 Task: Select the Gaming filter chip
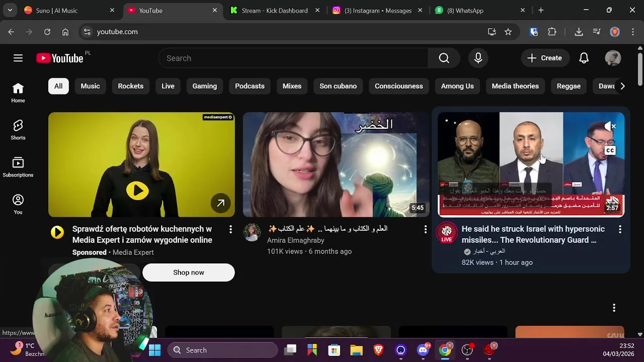click(204, 86)
